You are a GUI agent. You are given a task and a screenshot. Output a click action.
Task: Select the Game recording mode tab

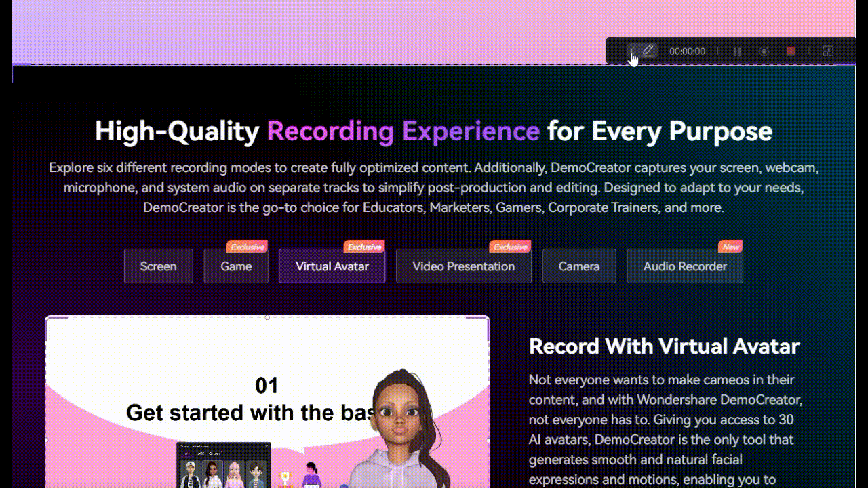236,266
